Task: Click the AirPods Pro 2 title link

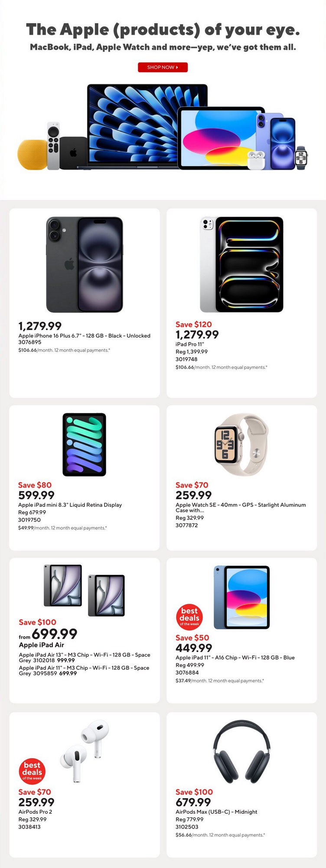Action: [35, 812]
